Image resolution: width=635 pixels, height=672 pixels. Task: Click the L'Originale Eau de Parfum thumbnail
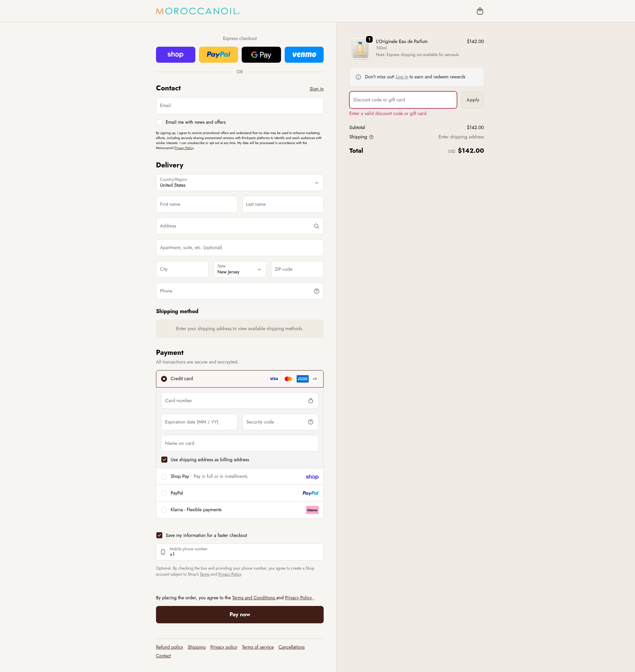coord(360,48)
